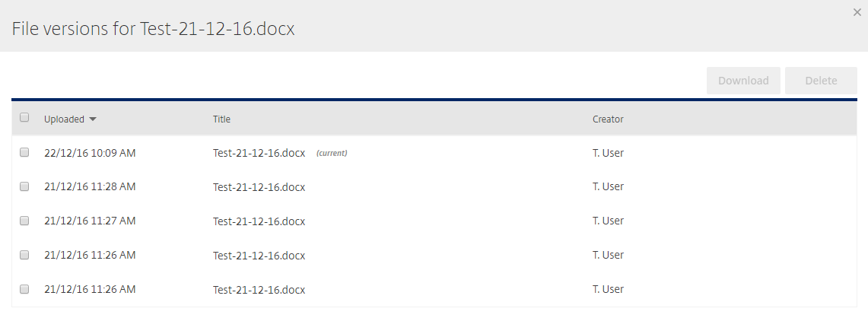Open the current Test-21-12-16.docx version

259,153
